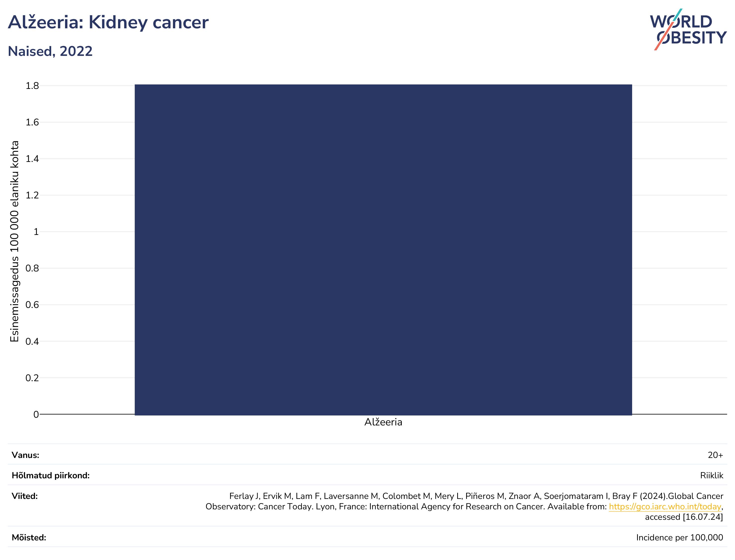
Task: Select the Alžeeria x-axis label
Action: point(383,422)
